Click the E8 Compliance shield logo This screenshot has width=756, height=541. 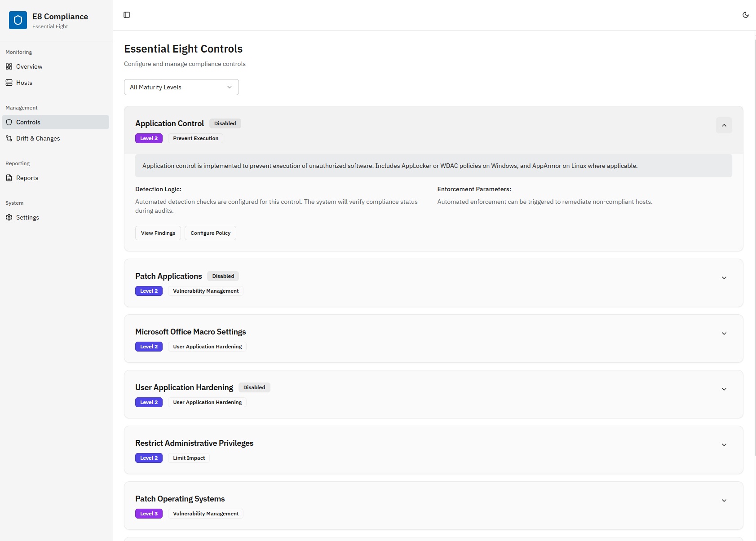pos(18,20)
